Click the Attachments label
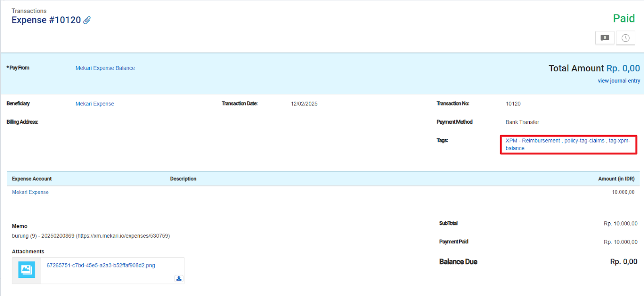Image resolution: width=644 pixels, height=296 pixels. pyautogui.click(x=28, y=252)
